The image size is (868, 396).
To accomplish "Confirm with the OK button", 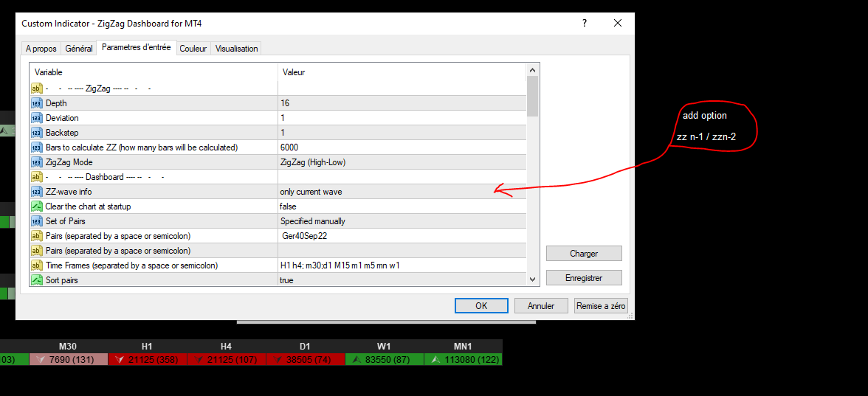I will click(x=481, y=306).
